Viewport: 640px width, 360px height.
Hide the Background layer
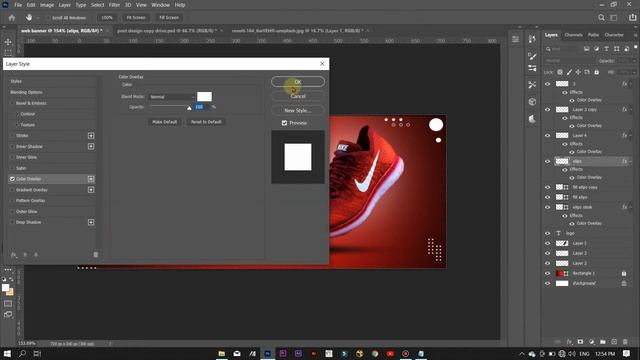(548, 283)
